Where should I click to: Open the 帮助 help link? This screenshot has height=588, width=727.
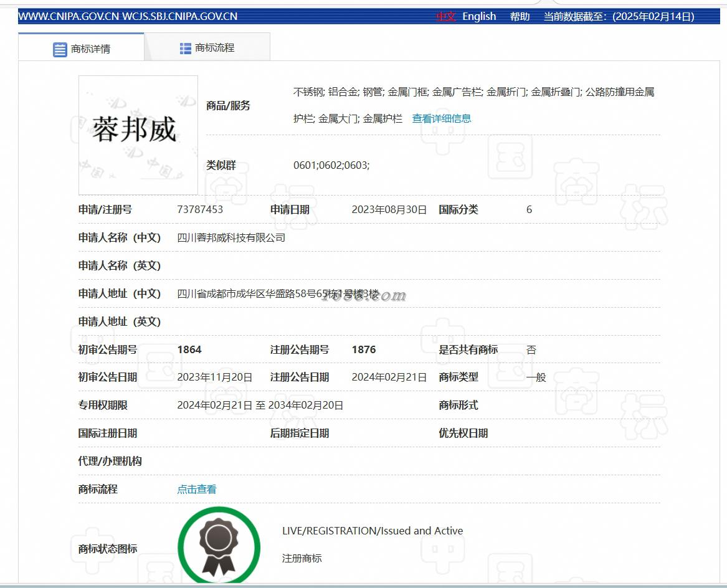pos(520,17)
